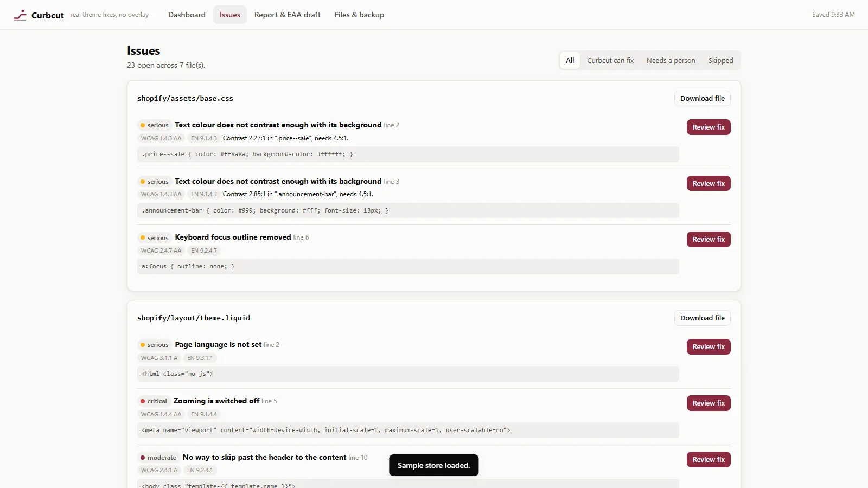Click the EN 9.3.1.1 tag

pyautogui.click(x=200, y=358)
